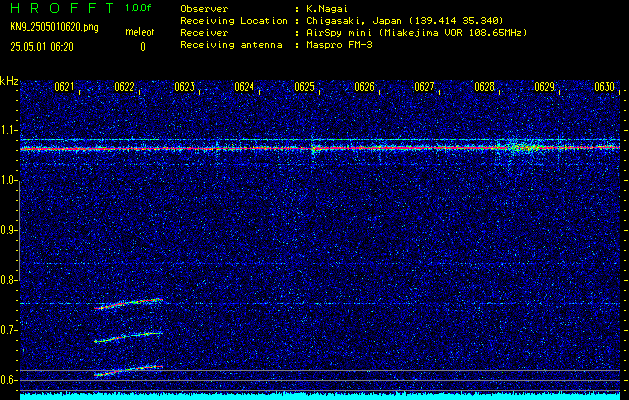This screenshot has width=629, height=400.
Task: Click the Maspro FM-3 antenna text
Action: click(339, 45)
